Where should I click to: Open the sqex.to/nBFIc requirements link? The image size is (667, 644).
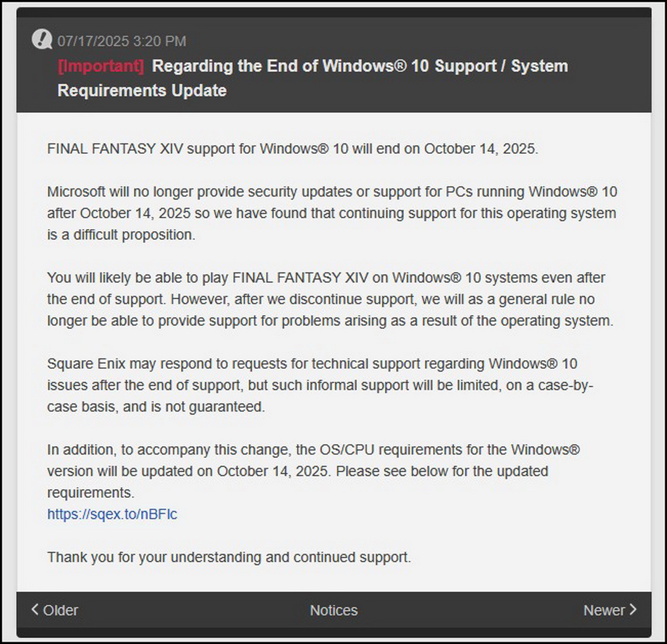(x=112, y=514)
